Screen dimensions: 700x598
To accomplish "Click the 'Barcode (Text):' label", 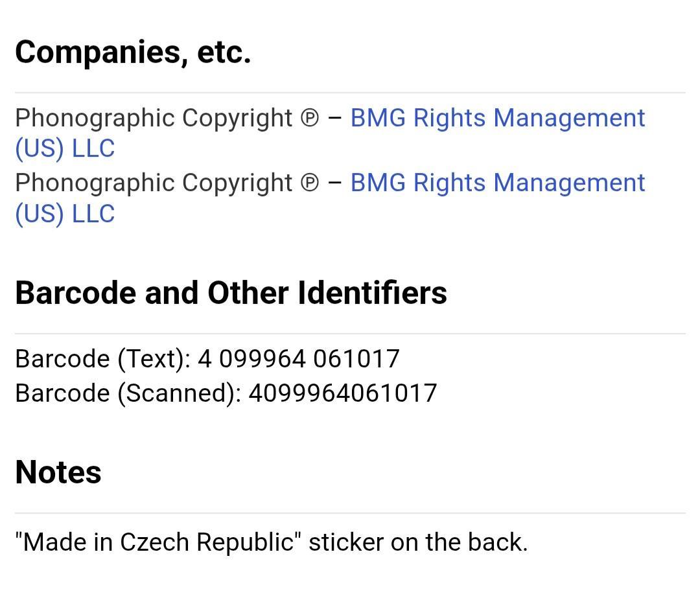I will 103,359.
